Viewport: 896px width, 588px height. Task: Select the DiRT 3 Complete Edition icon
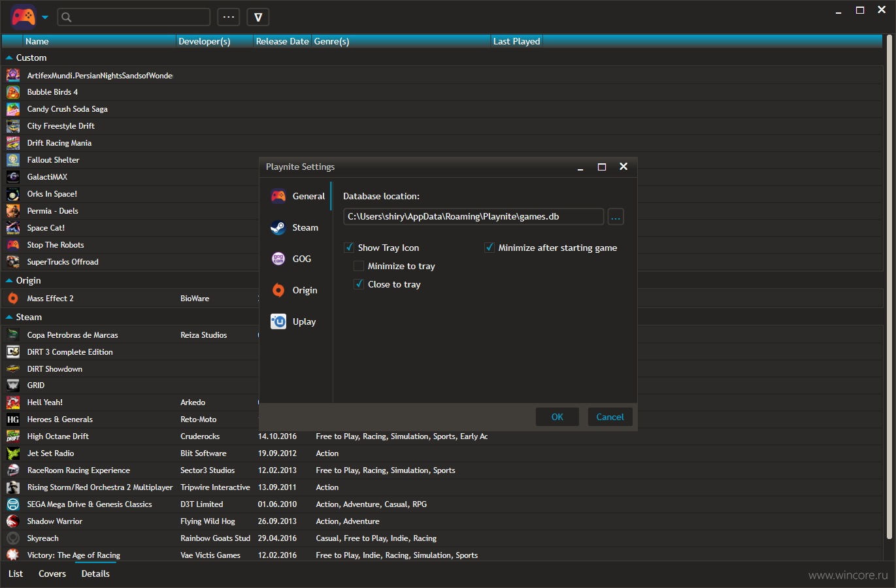13,352
